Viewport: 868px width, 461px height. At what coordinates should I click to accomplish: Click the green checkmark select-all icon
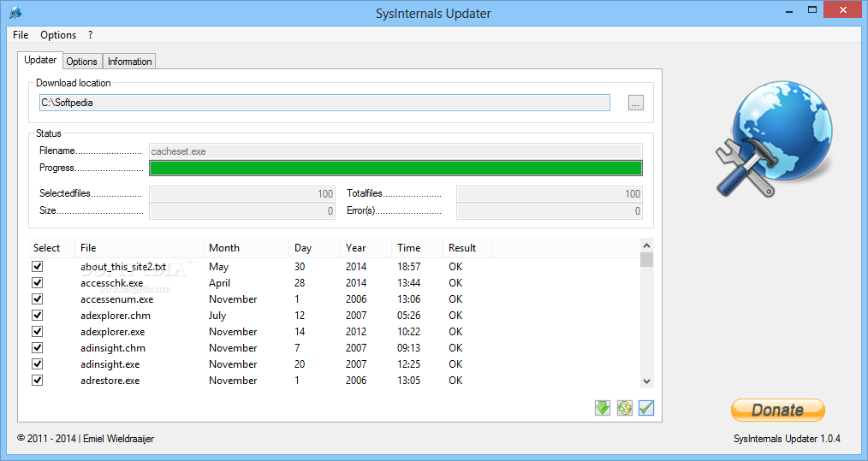coord(646,408)
